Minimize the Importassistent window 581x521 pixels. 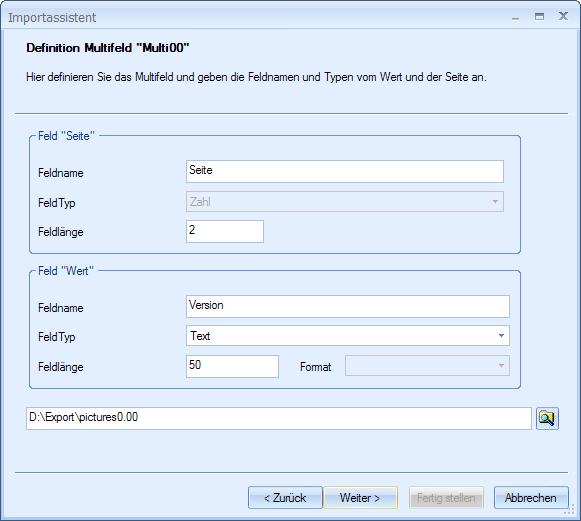tap(515, 17)
